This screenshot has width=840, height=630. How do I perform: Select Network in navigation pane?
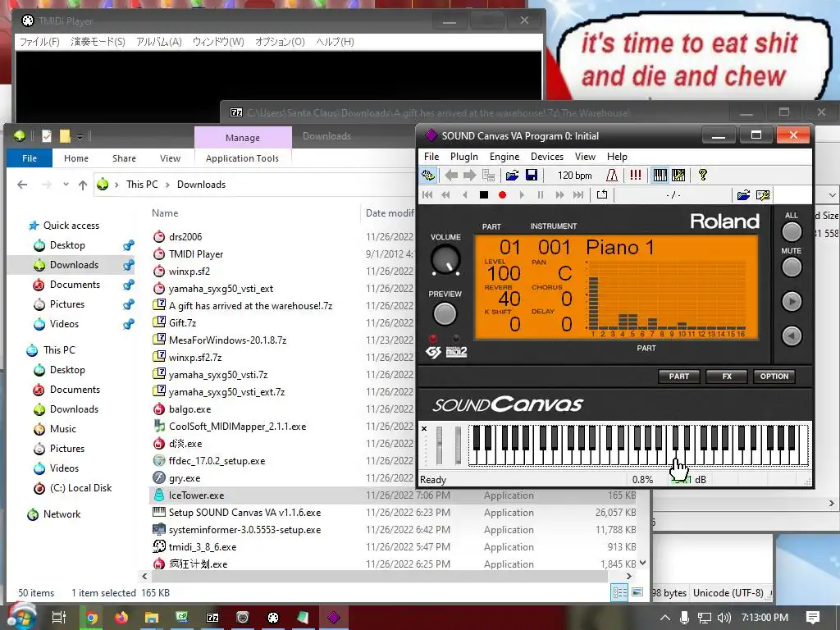tap(62, 514)
